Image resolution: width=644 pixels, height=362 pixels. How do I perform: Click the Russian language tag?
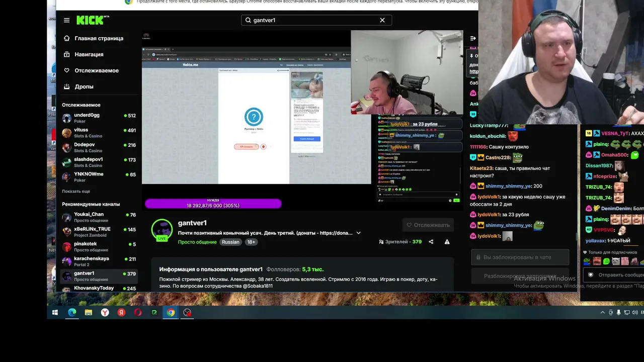pos(230,242)
